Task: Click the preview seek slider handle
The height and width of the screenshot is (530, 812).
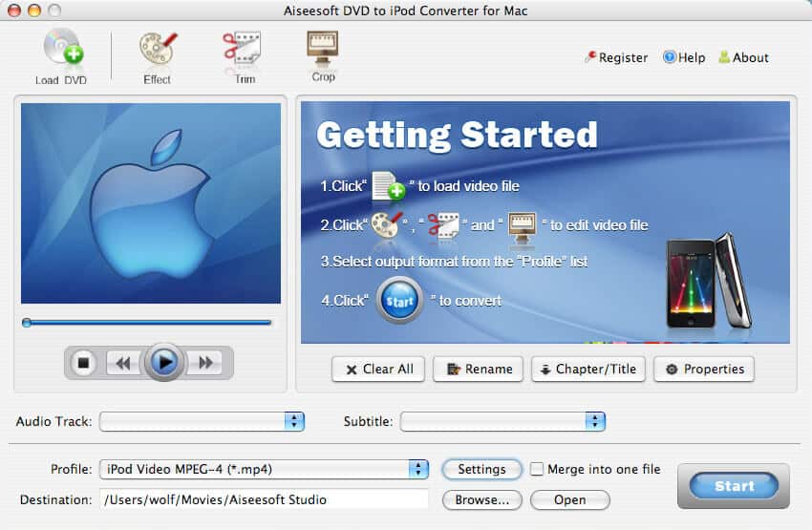Action: [27, 323]
